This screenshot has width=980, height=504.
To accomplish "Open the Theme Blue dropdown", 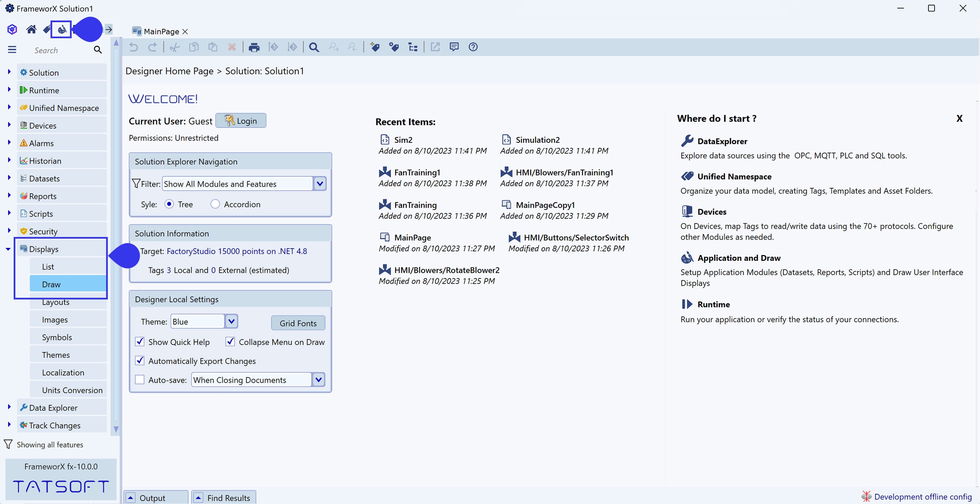I will pos(231,321).
